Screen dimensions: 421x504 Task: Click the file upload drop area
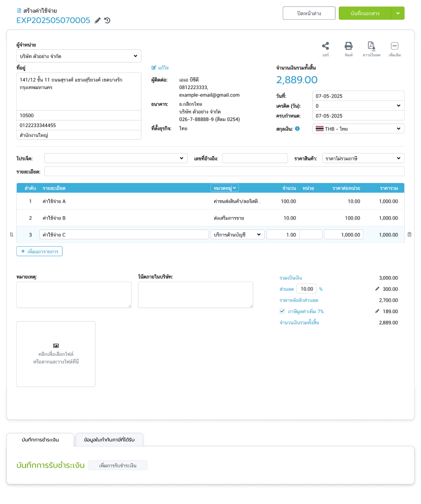point(56,354)
